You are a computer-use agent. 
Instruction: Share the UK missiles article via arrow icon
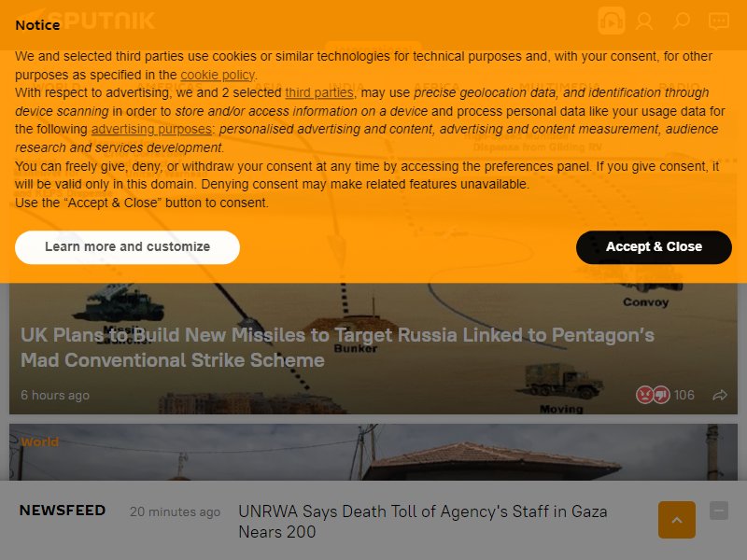(x=720, y=395)
